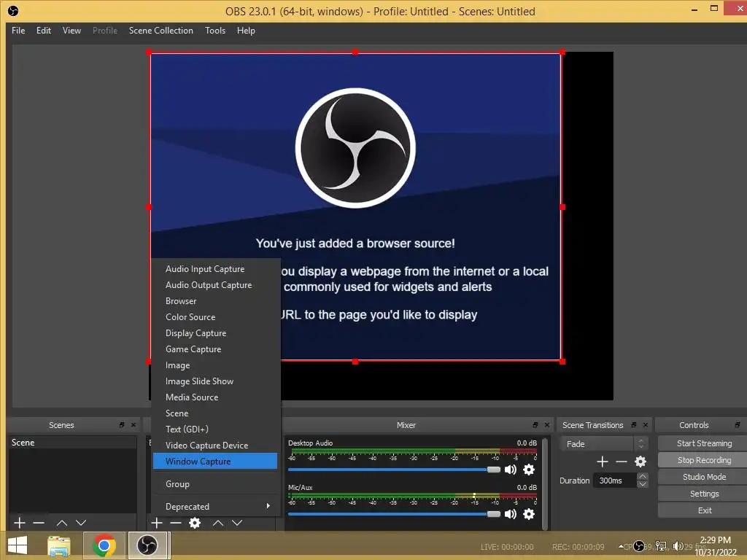Open the Settings button in Controls

coord(704,494)
